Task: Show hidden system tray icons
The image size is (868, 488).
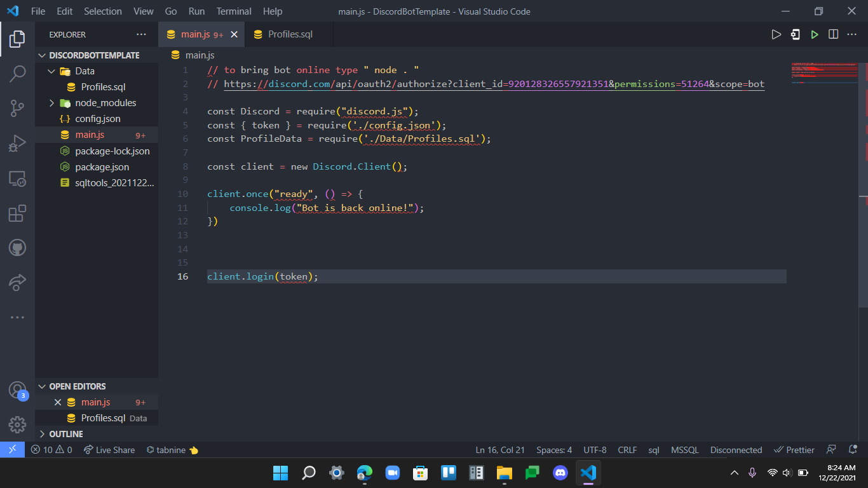Action: 735,473
